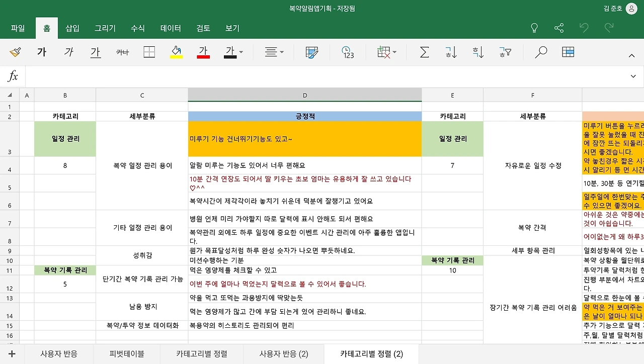Open the 사용자 반응 sheet tab

pos(59,354)
